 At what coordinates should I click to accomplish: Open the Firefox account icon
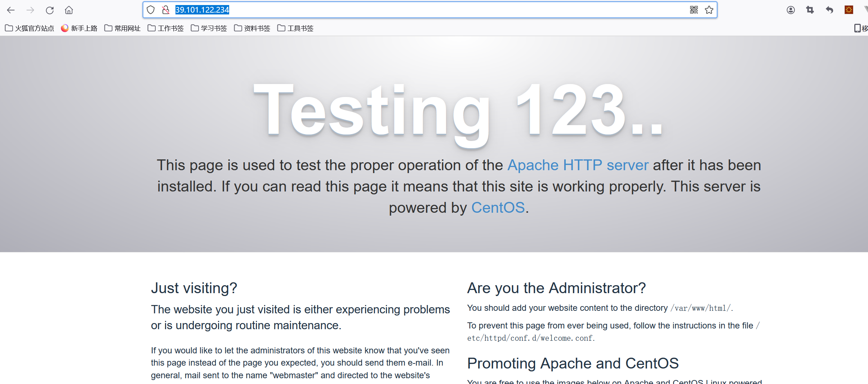coord(791,10)
